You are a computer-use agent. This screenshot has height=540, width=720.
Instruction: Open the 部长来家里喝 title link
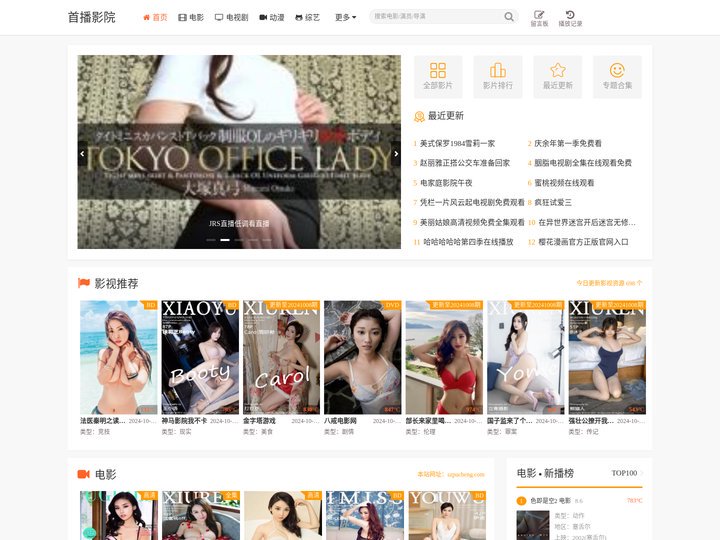[428, 421]
